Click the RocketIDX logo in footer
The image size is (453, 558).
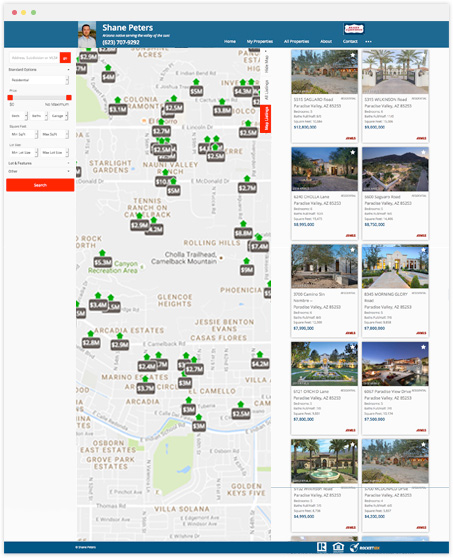pos(364,547)
